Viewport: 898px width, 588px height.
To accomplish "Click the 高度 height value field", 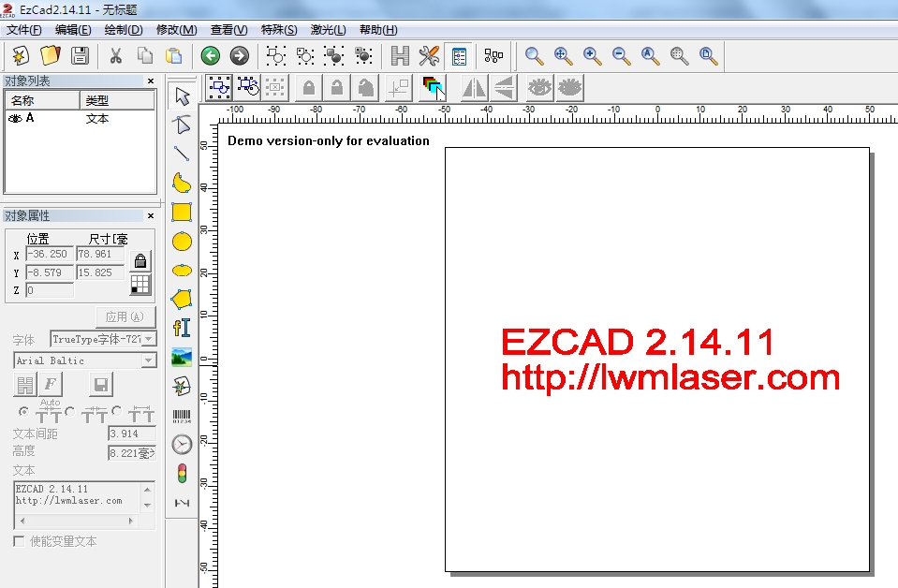I will (x=132, y=453).
